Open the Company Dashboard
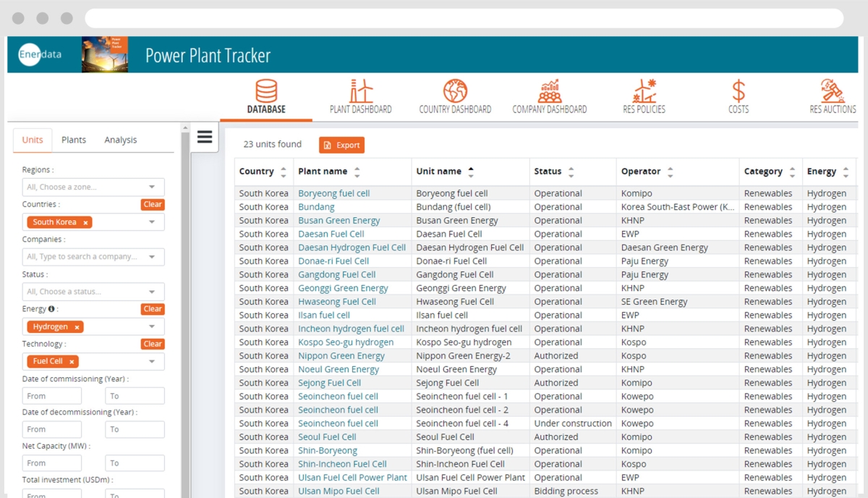 (550, 96)
